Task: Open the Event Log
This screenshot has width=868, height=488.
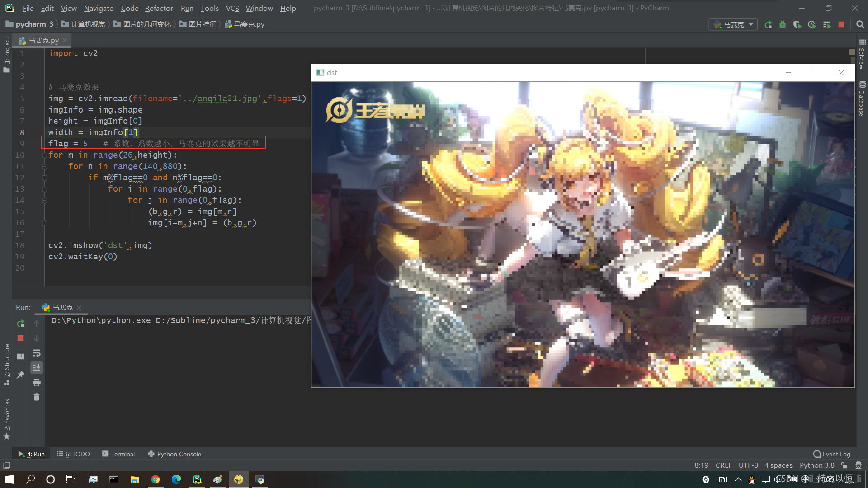Action: (x=831, y=454)
